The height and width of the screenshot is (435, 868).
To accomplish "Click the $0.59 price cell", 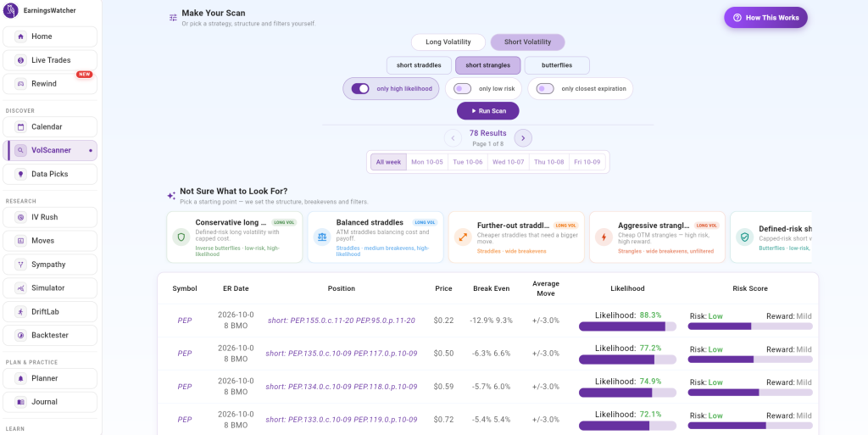I will click(x=443, y=387).
